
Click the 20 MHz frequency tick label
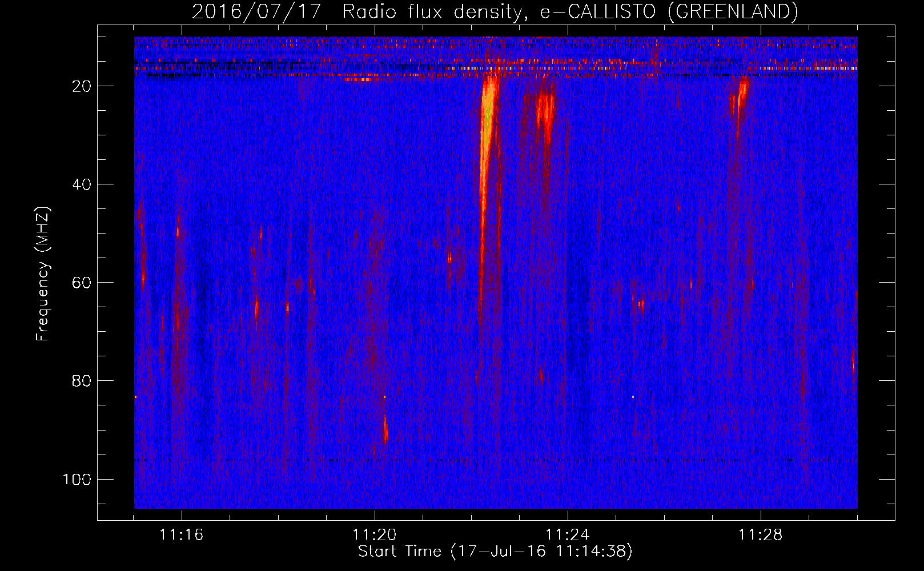point(82,86)
